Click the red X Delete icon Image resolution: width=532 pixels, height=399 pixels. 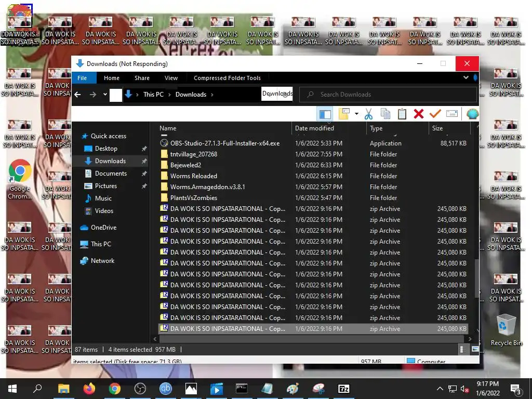click(x=419, y=114)
